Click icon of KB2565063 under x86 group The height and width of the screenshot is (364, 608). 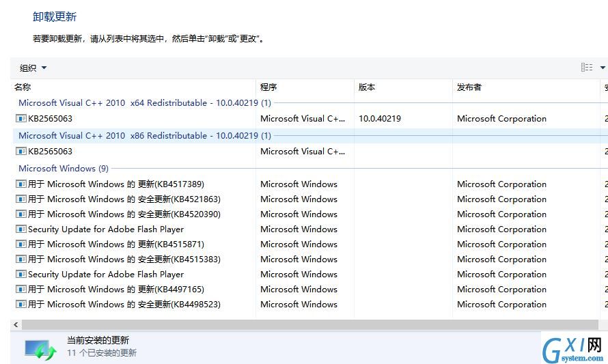pos(21,151)
